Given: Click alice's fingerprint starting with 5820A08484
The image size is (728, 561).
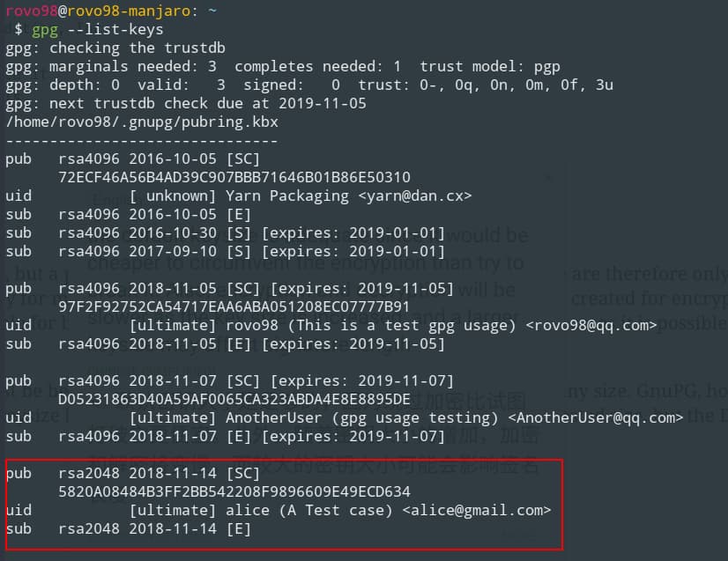Looking at the screenshot, I should (x=234, y=491).
